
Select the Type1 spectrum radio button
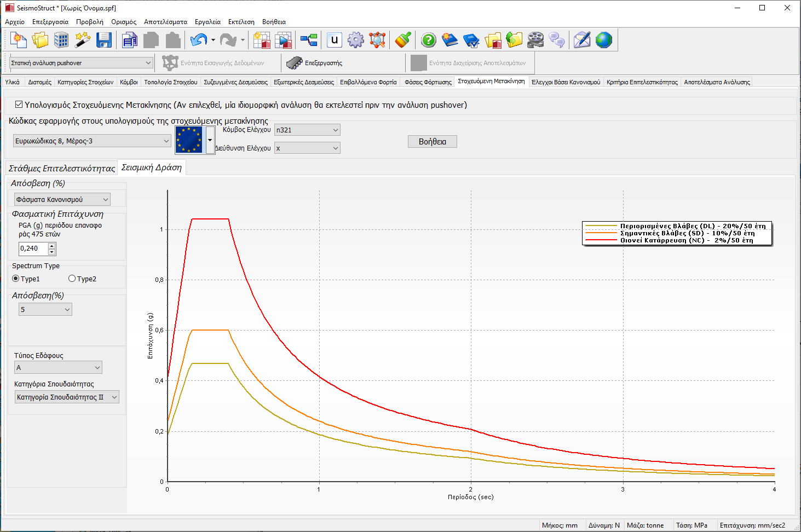pyautogui.click(x=16, y=279)
